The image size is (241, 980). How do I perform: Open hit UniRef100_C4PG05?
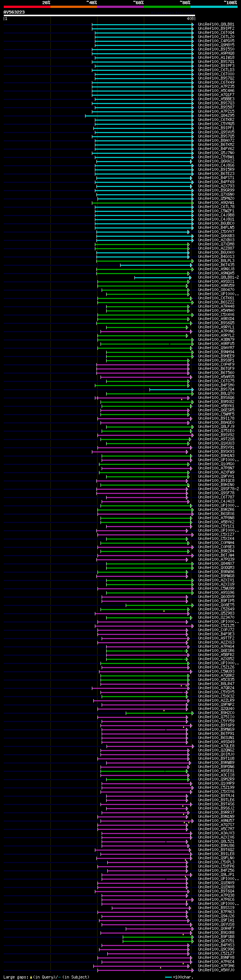[216, 41]
